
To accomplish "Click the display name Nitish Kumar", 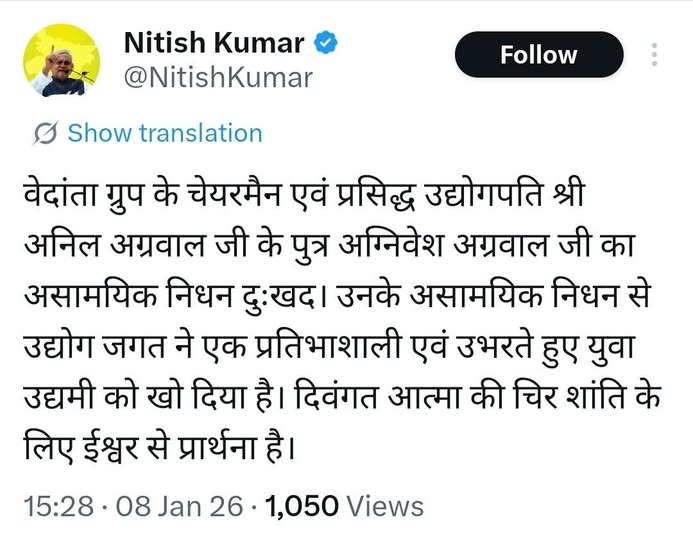I will (213, 44).
